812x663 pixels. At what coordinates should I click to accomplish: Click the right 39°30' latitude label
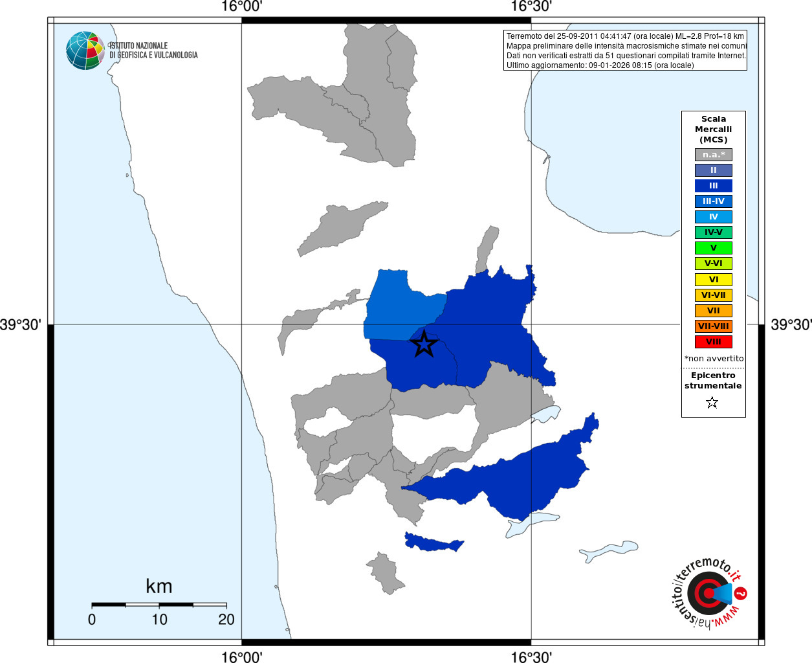791,324
